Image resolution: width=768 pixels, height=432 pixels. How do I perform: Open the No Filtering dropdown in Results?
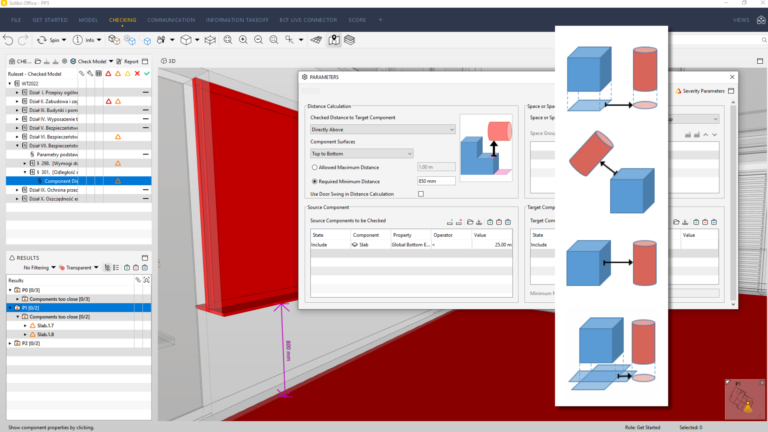39,267
